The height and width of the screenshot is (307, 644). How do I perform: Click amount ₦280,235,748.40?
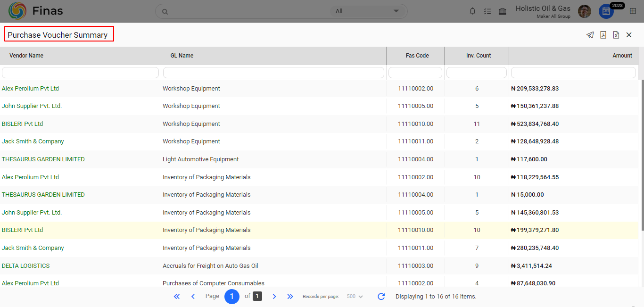click(535, 248)
